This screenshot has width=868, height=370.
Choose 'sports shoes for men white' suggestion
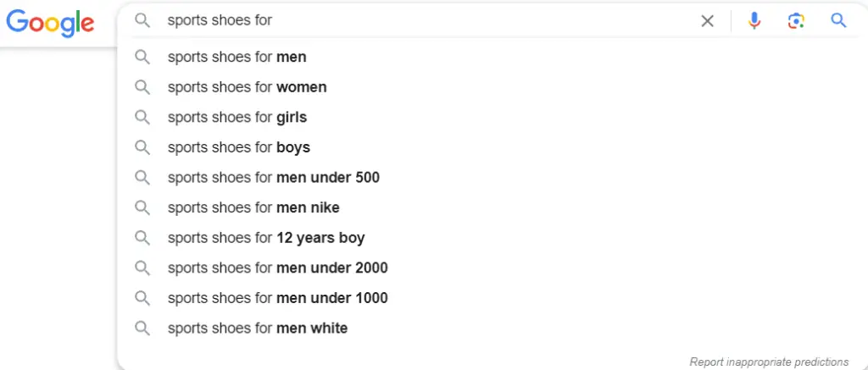257,328
